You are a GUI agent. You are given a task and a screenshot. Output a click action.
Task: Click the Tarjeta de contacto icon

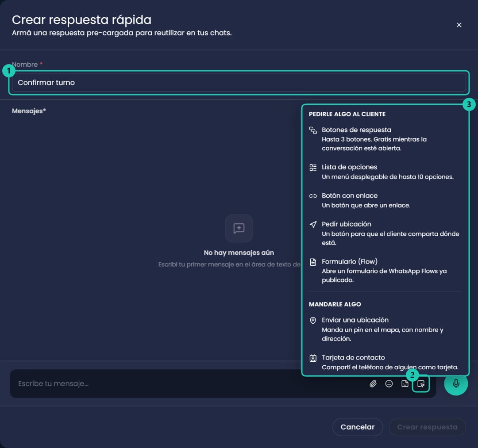pyautogui.click(x=313, y=358)
